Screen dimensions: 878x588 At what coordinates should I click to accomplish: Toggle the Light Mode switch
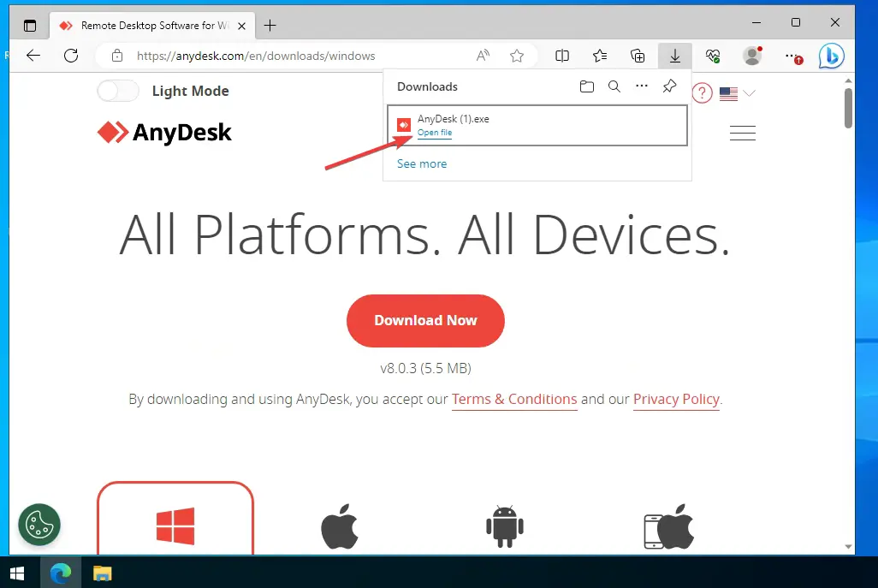[118, 91]
